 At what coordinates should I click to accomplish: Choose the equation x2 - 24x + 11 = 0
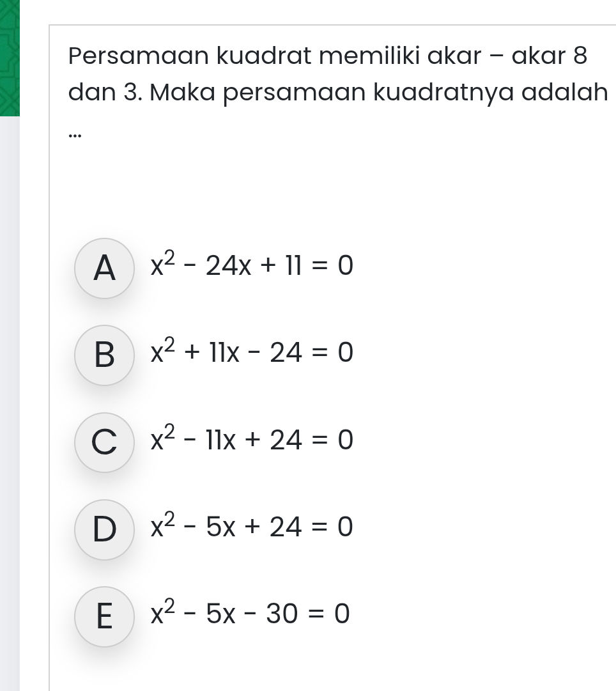251,265
